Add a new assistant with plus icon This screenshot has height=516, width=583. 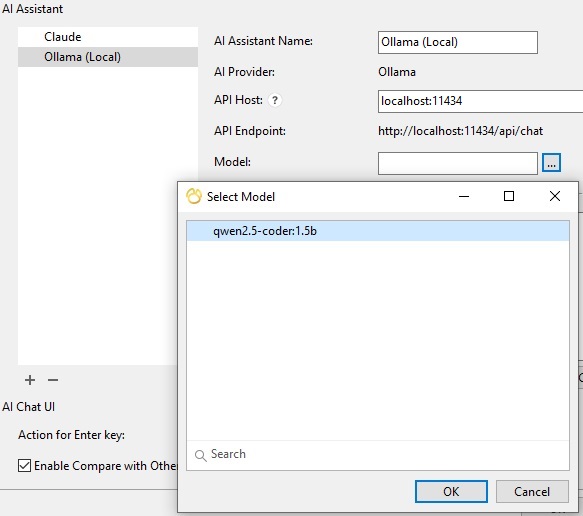tap(30, 380)
